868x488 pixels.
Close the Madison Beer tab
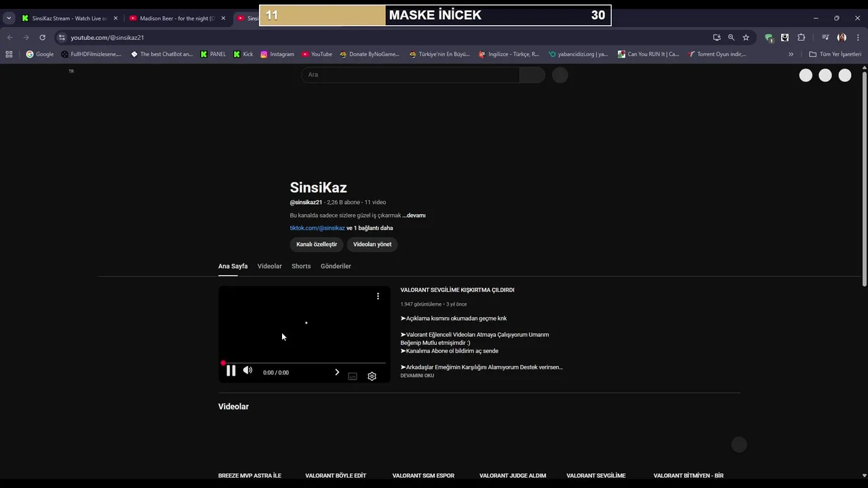tap(223, 18)
